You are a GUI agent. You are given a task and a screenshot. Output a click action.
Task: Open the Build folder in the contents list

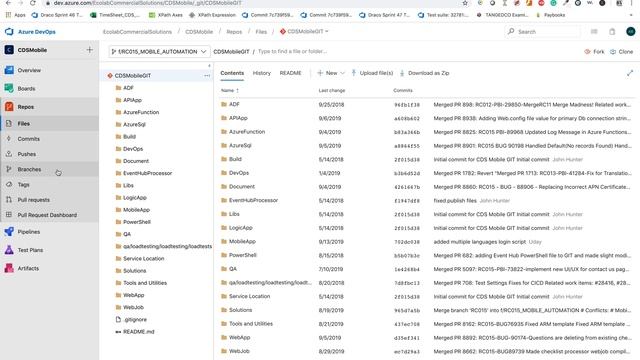click(235, 159)
